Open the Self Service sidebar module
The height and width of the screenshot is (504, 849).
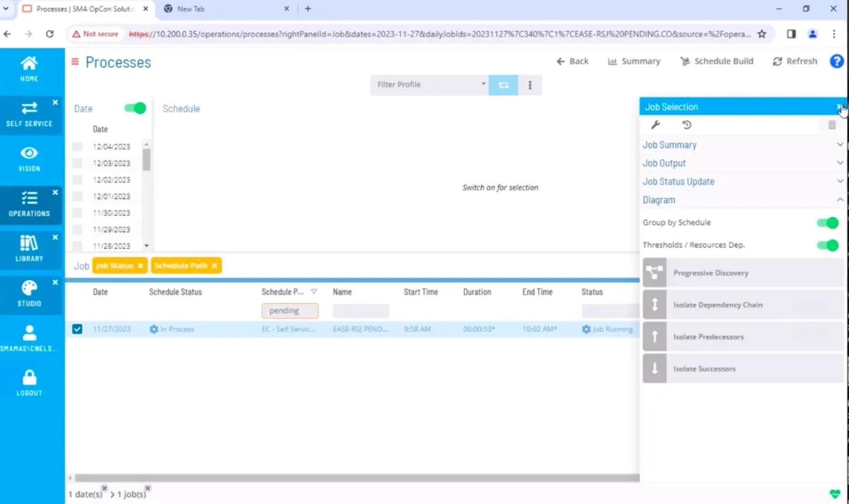click(29, 113)
